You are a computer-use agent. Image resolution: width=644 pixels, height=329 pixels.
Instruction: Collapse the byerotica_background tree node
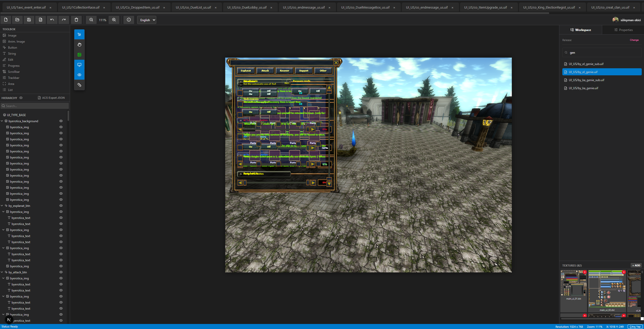(2, 121)
